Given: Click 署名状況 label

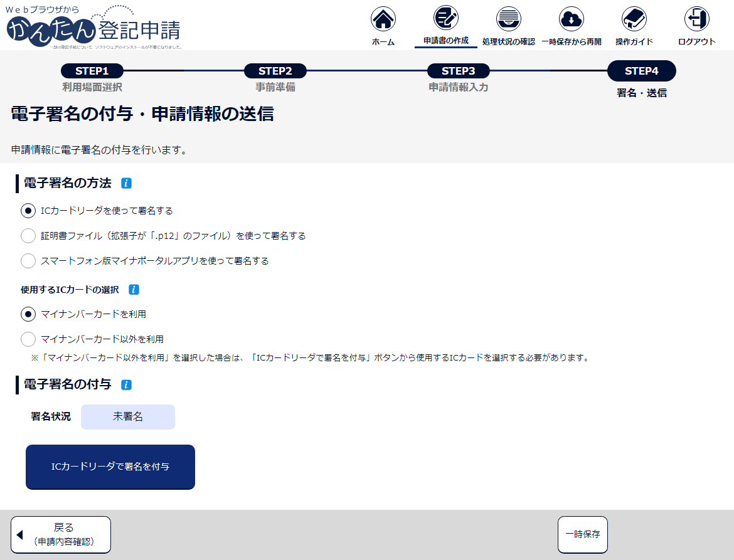Looking at the screenshot, I should tap(51, 416).
